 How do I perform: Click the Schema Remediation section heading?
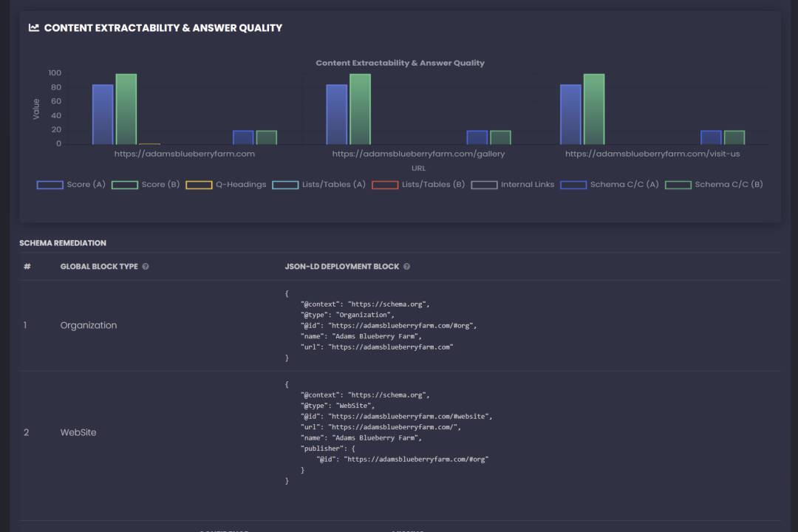pyautogui.click(x=63, y=243)
